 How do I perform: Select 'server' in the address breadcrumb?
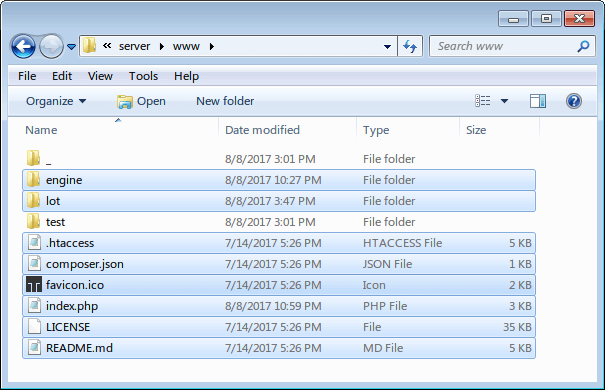[x=134, y=46]
